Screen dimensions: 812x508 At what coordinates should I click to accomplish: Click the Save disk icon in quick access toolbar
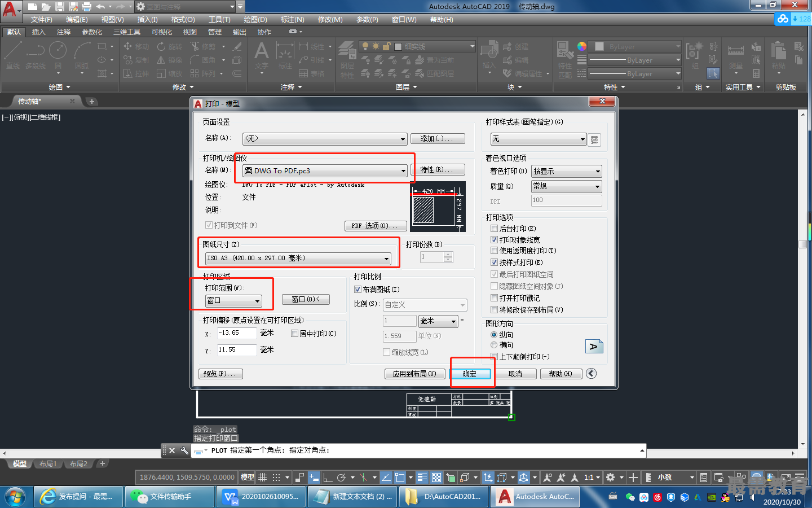[60, 7]
